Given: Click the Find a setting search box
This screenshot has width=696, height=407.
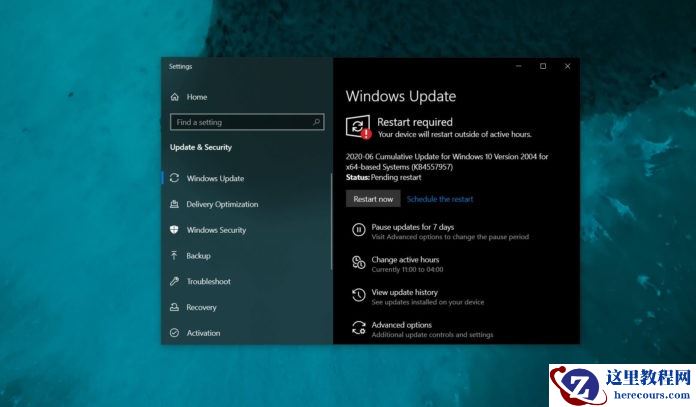Looking at the screenshot, I should click(x=247, y=122).
